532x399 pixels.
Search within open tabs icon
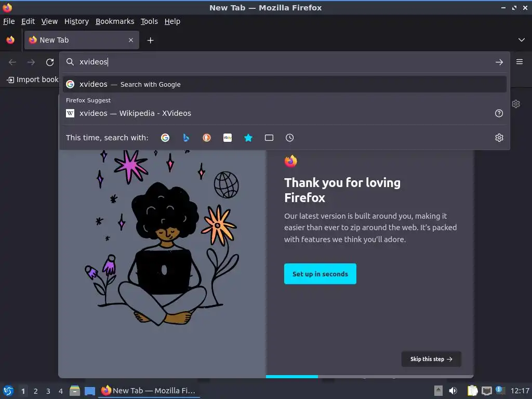(269, 138)
